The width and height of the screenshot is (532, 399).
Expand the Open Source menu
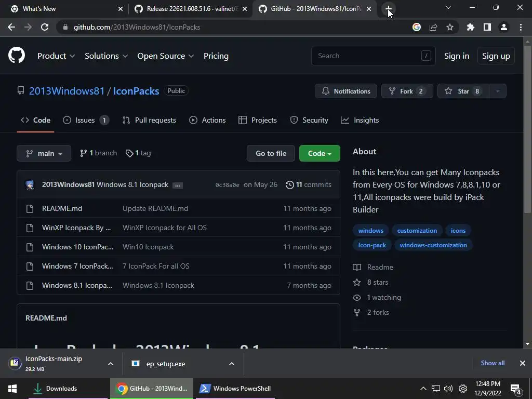pos(166,56)
